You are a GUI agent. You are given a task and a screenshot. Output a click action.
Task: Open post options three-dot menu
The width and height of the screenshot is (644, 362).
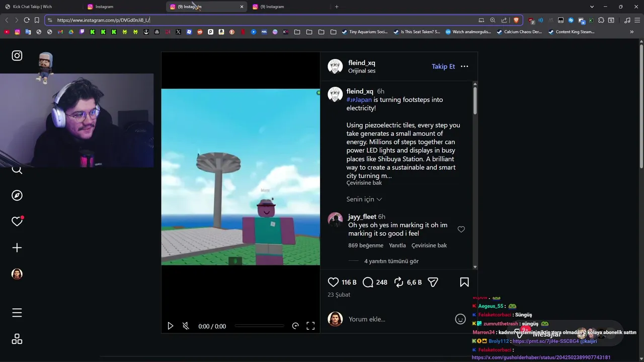(x=464, y=66)
